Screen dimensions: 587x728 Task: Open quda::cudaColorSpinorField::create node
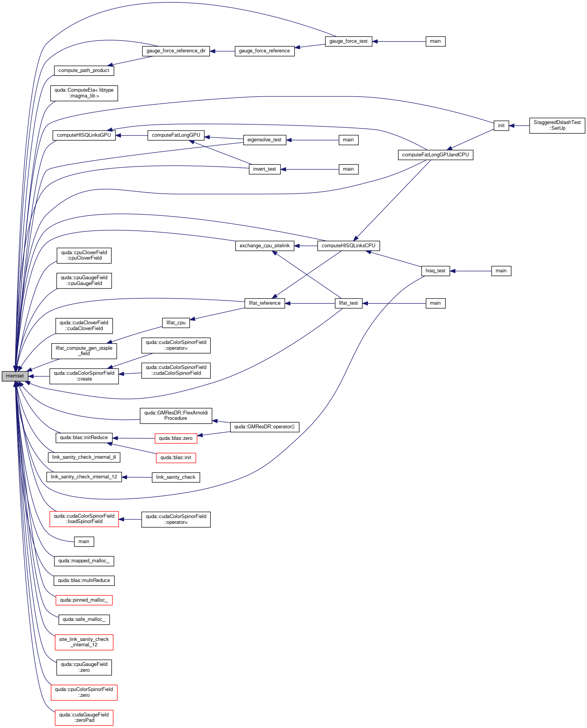coord(84,376)
